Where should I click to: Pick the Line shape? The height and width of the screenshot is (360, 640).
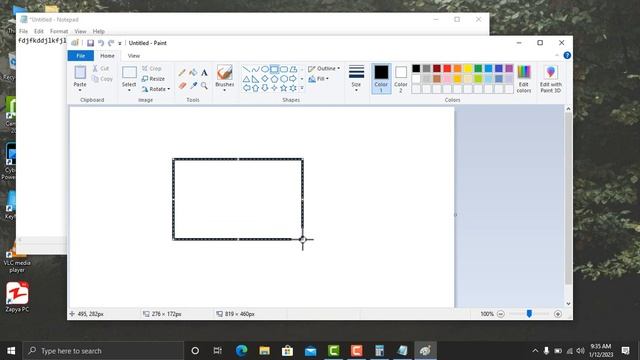click(x=246, y=69)
